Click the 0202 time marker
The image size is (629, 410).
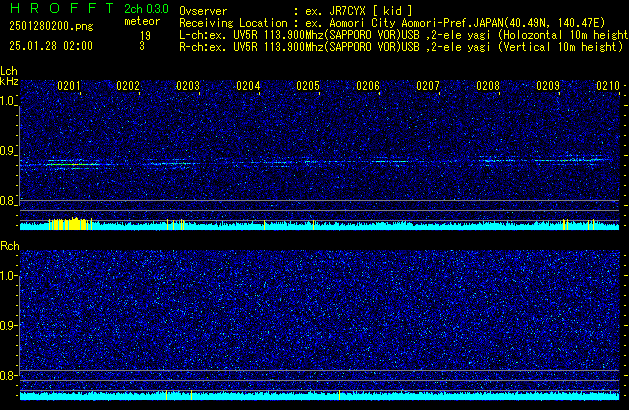128,86
